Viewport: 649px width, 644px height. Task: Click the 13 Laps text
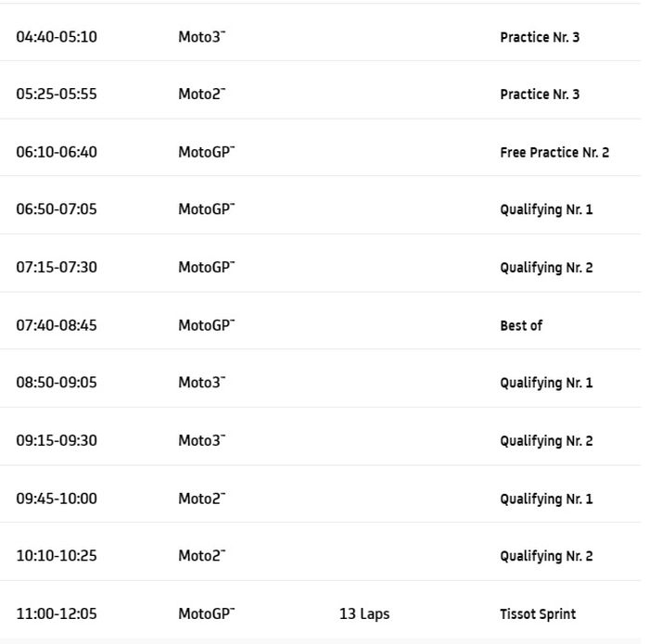tap(364, 614)
